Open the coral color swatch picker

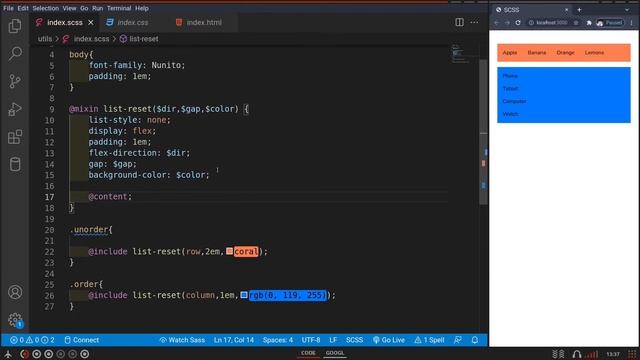pos(229,251)
